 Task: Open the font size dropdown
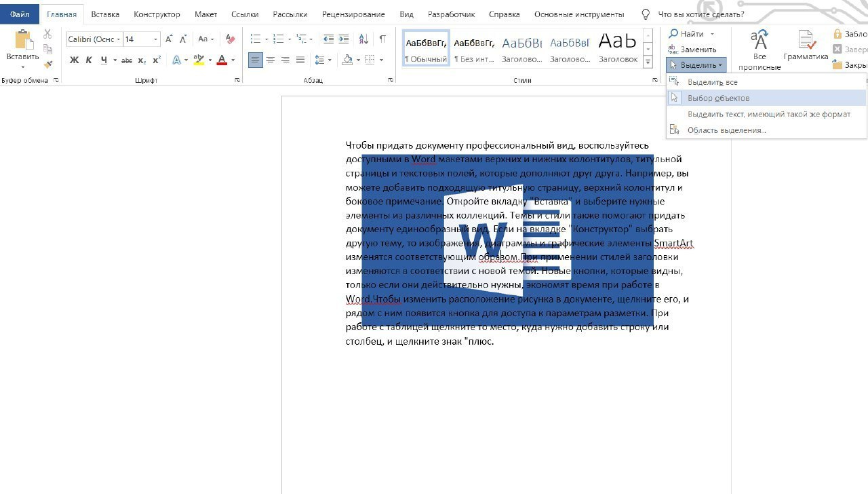pos(155,39)
